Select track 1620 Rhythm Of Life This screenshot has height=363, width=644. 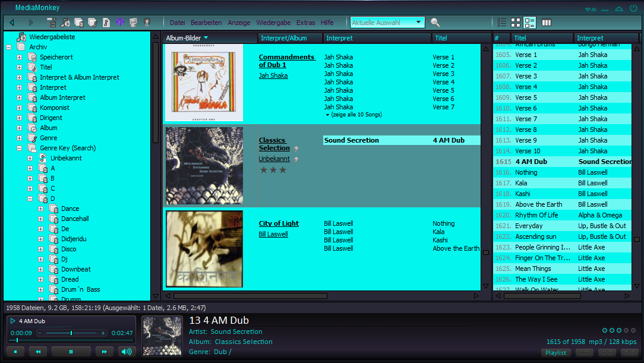[x=562, y=215]
